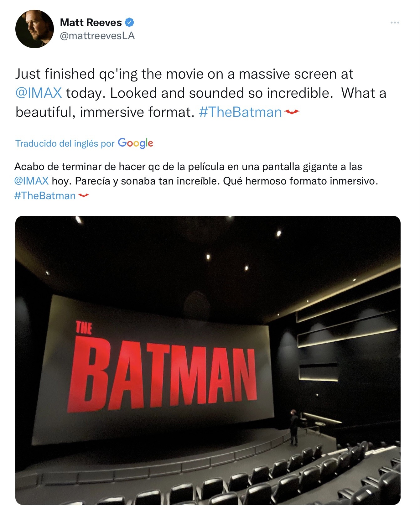
Task: Open the @IMAX mention in original tweet
Action: (x=39, y=93)
